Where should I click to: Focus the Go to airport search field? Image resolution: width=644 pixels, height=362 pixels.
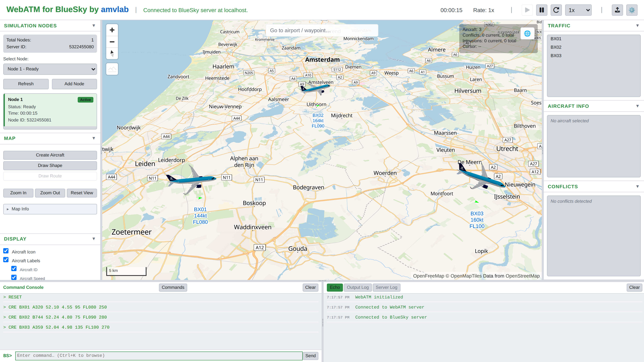click(x=322, y=31)
